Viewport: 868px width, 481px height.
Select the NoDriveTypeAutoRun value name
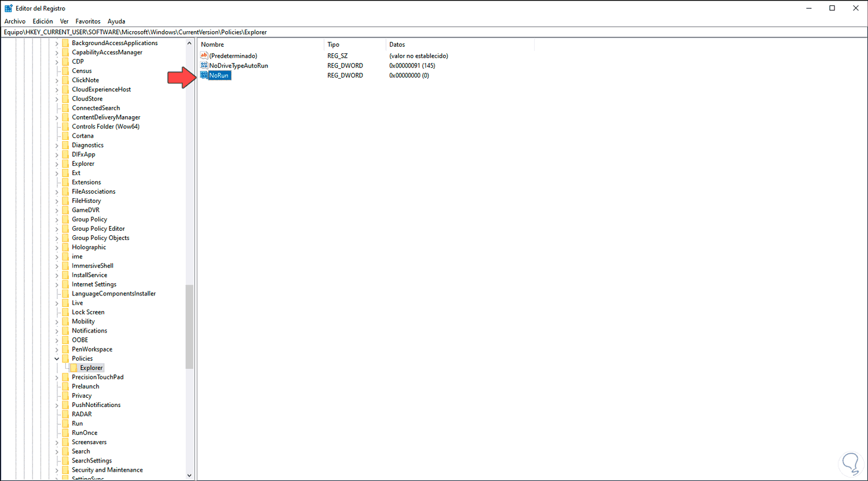click(x=238, y=65)
